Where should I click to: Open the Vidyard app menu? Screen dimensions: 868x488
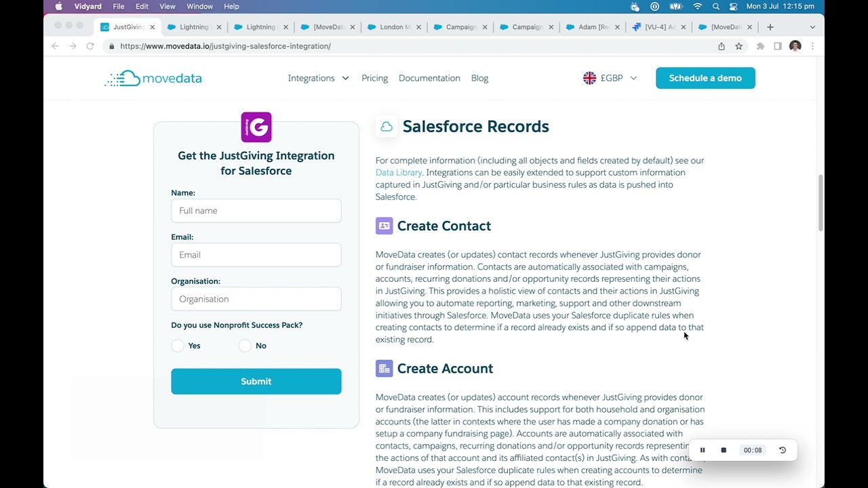(88, 6)
